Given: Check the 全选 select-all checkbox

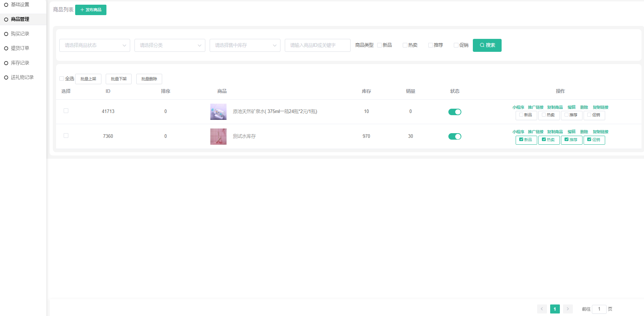Looking at the screenshot, I should [x=62, y=78].
